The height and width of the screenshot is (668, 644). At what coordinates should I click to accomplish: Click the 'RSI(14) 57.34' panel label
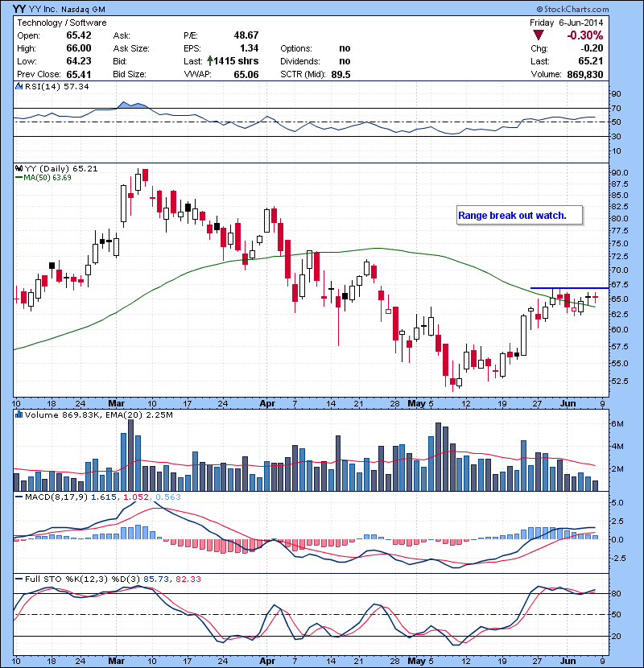point(56,86)
